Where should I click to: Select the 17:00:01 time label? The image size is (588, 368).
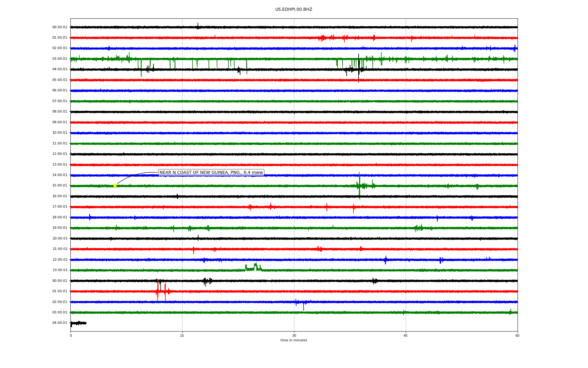(60, 207)
